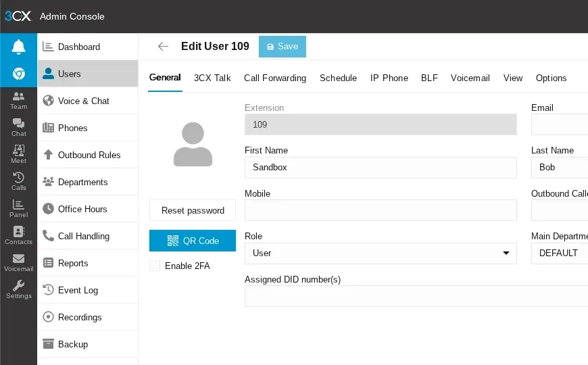Open the Settings wrench icon
The width and height of the screenshot is (588, 365).
point(18,289)
